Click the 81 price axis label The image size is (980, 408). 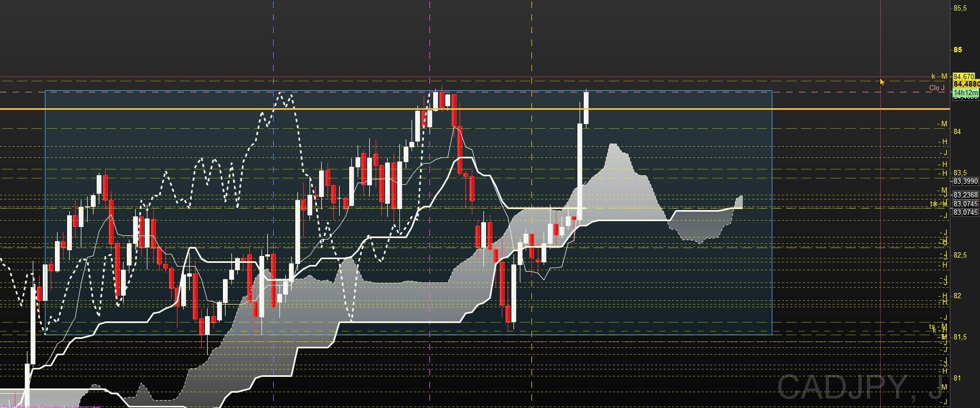click(957, 378)
